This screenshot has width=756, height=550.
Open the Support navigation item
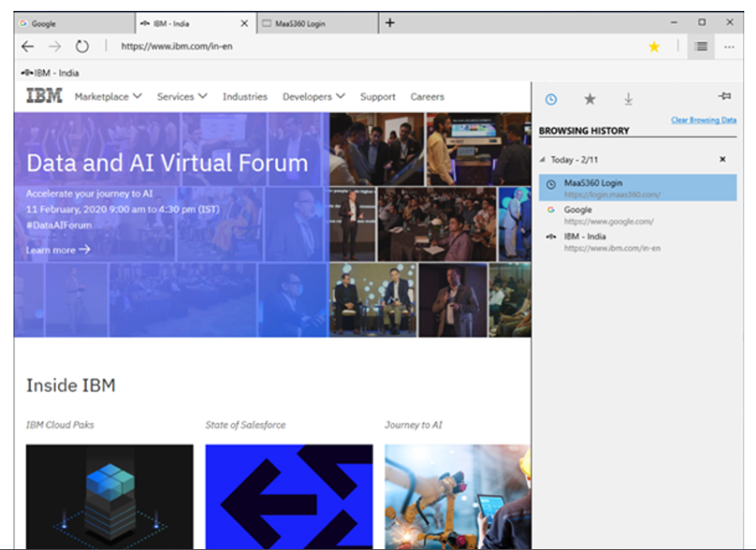click(x=377, y=97)
